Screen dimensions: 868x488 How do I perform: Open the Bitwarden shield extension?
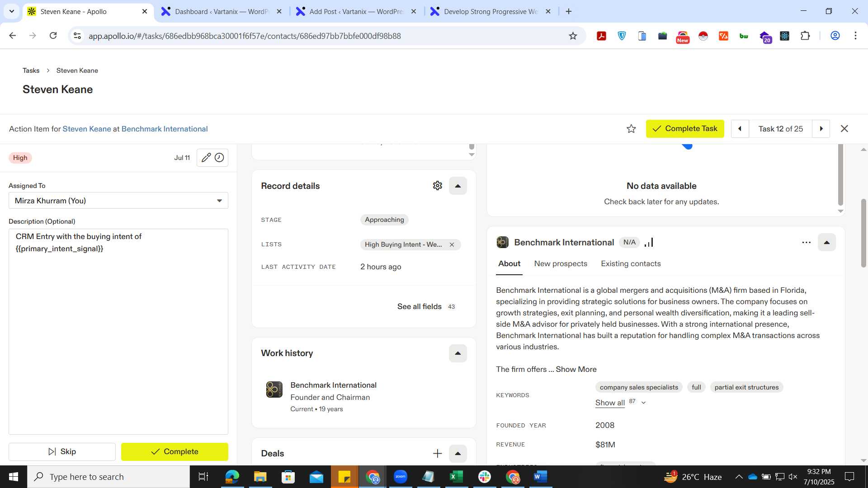point(622,36)
